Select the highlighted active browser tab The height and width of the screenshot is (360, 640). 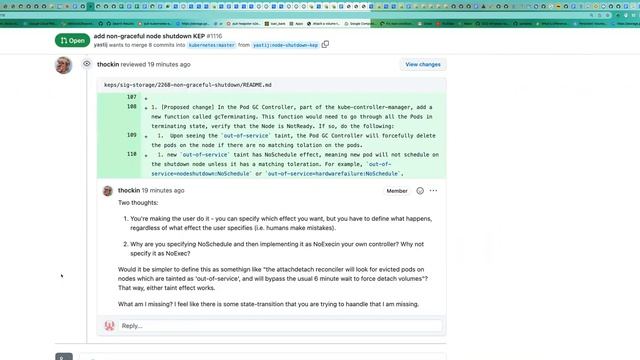91,6
